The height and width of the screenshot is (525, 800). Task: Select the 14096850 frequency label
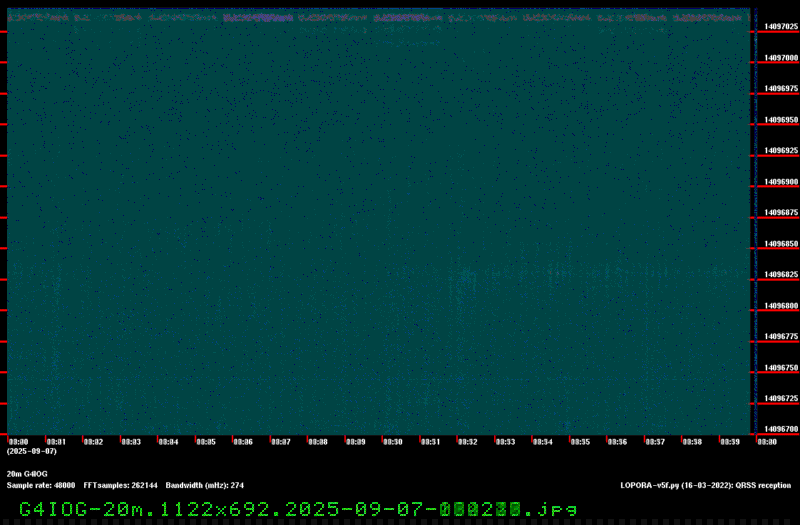coord(781,244)
